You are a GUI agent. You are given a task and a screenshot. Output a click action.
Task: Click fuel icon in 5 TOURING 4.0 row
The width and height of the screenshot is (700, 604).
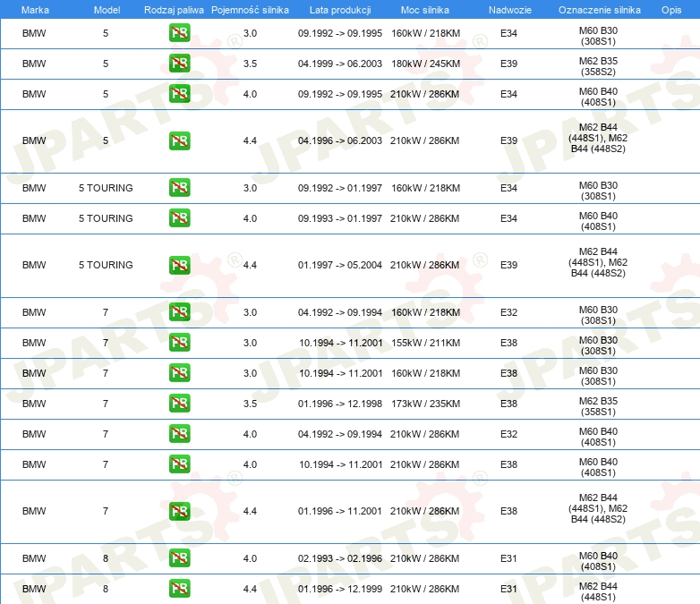click(x=179, y=218)
